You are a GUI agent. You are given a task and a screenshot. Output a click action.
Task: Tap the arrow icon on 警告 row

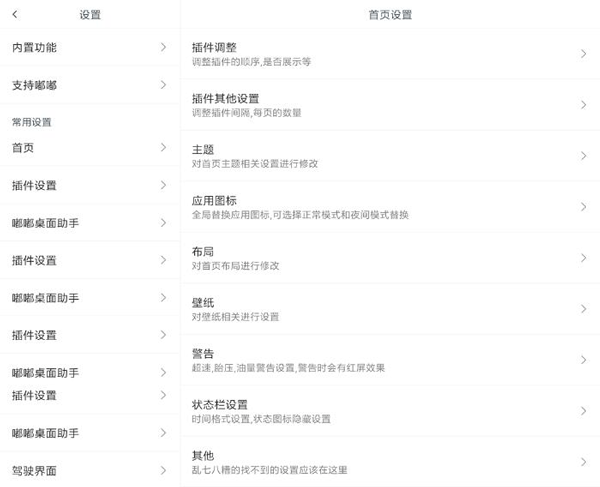tap(583, 360)
